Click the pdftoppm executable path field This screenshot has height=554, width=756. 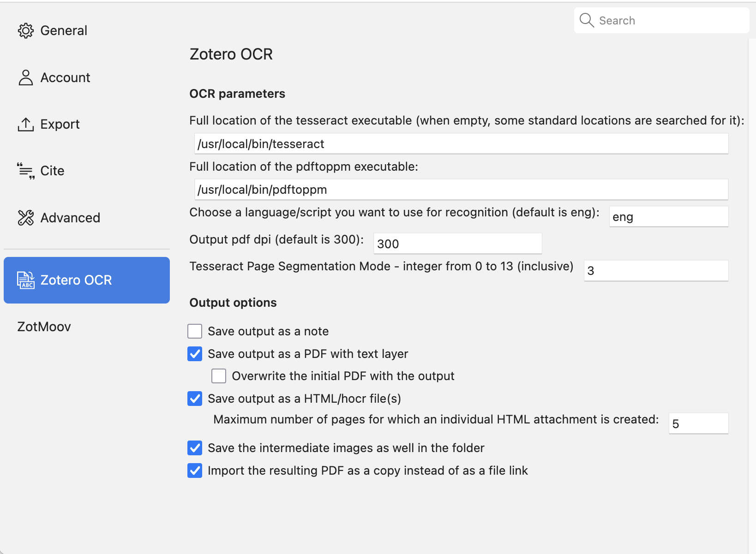click(461, 190)
